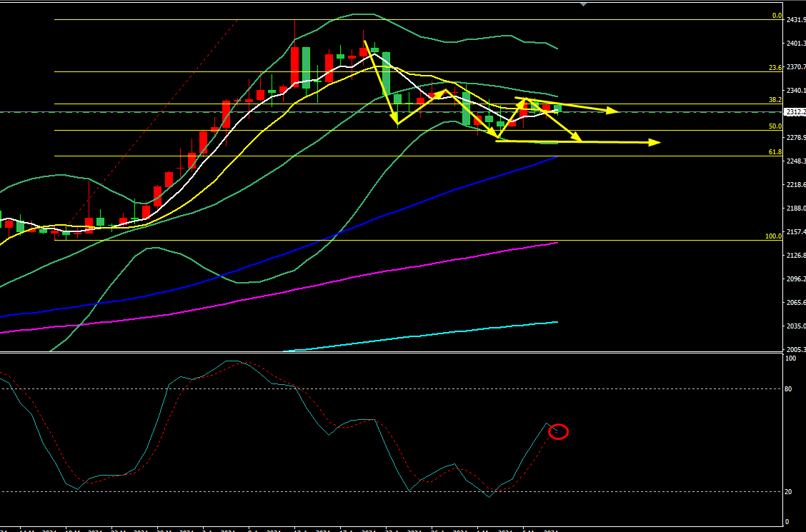The height and width of the screenshot is (532, 806).
Task: Click the Fibonacci 50.0 level label
Action: click(x=775, y=126)
